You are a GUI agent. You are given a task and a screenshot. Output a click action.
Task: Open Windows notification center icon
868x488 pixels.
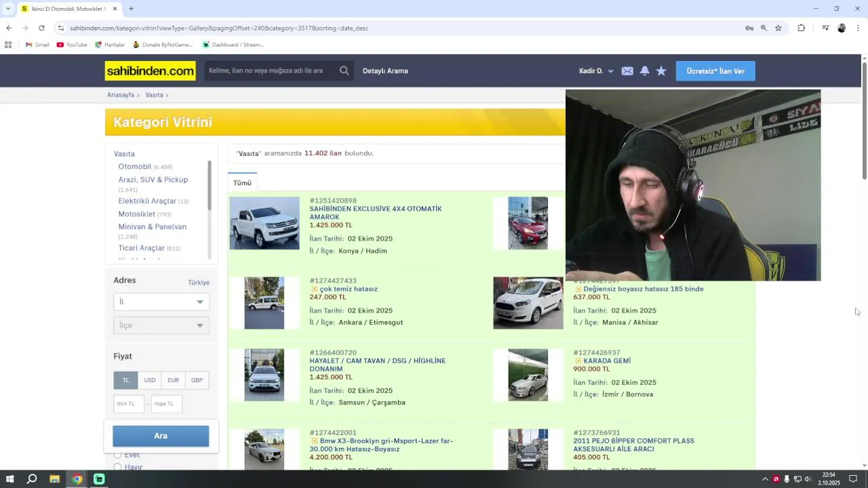(x=853, y=479)
